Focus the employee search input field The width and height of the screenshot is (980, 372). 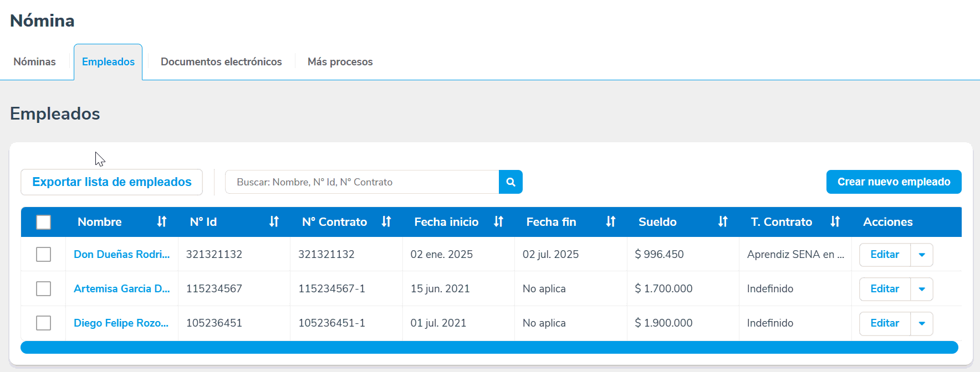(362, 182)
